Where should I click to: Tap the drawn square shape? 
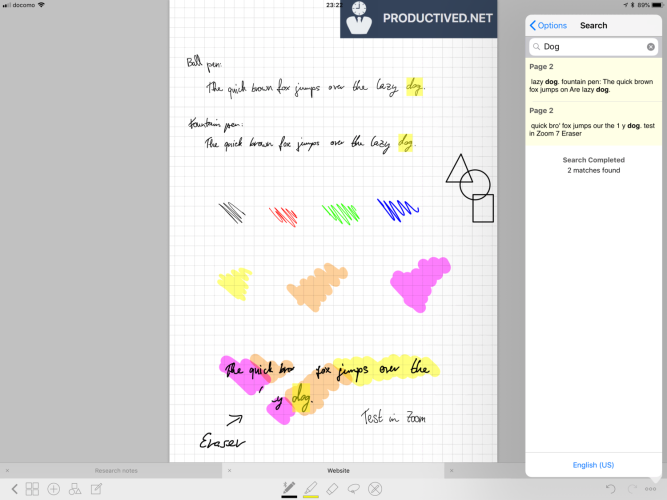[x=483, y=208]
